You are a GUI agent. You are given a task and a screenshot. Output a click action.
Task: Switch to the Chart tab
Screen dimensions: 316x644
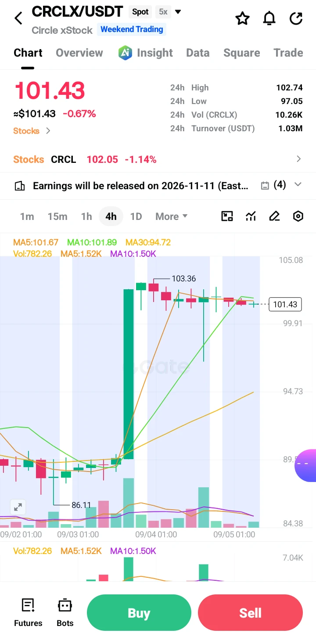pyautogui.click(x=28, y=53)
